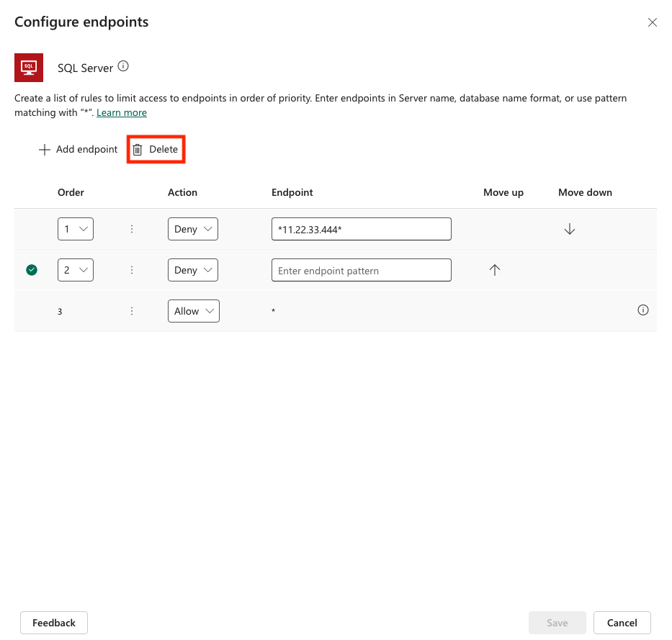The width and height of the screenshot is (672, 640).
Task: Click the Delete trash can button
Action: [156, 150]
